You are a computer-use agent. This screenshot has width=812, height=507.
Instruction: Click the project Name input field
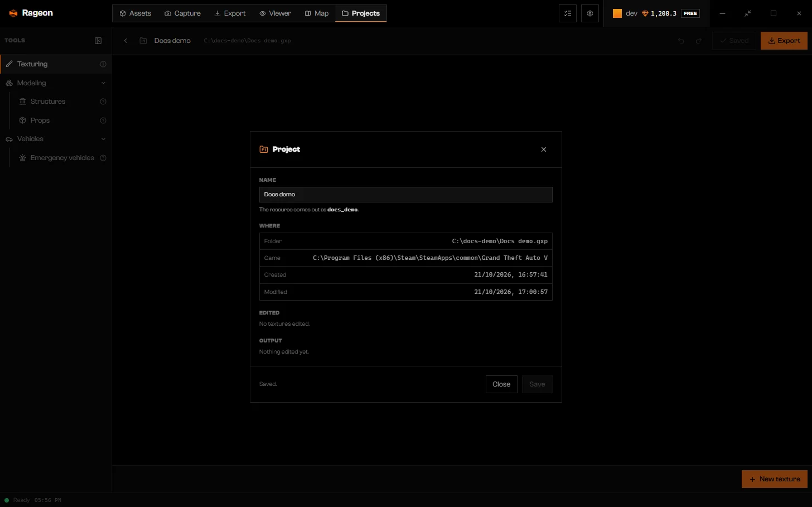[x=406, y=195]
